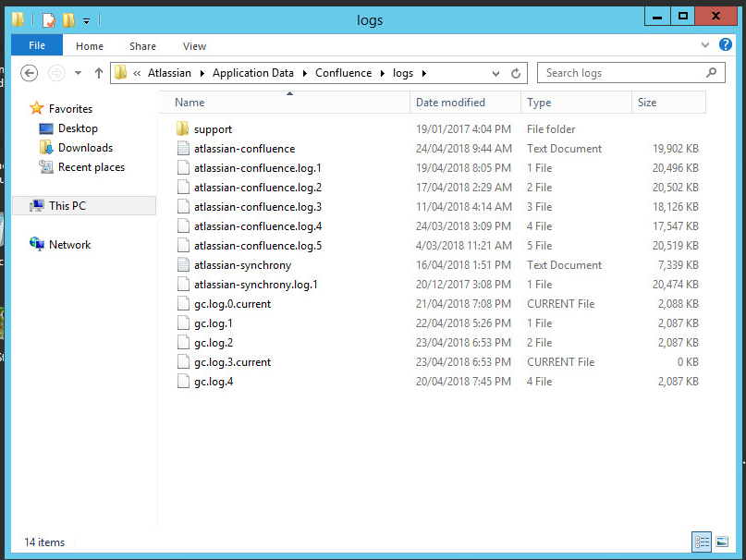Screen dimensions: 746x560
Task: Select Desktop in navigation pane
Action: click(x=78, y=128)
